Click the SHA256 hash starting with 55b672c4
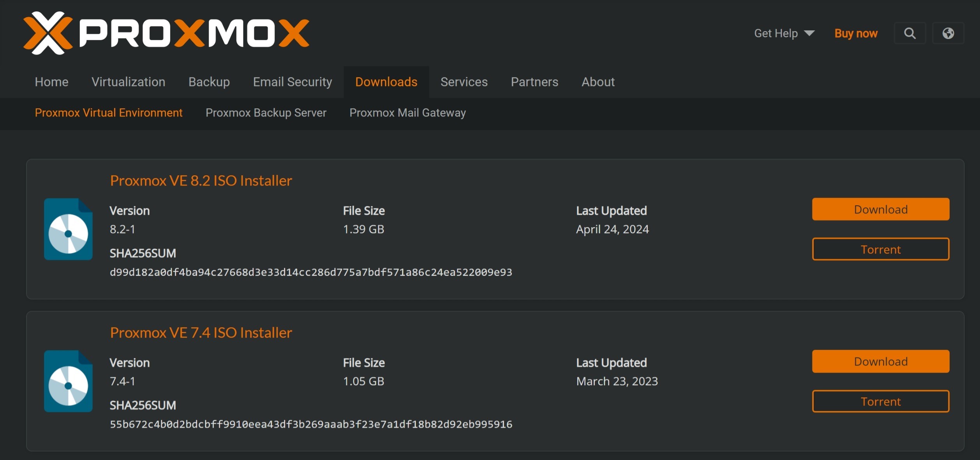Viewport: 980px width, 460px height. tap(311, 424)
